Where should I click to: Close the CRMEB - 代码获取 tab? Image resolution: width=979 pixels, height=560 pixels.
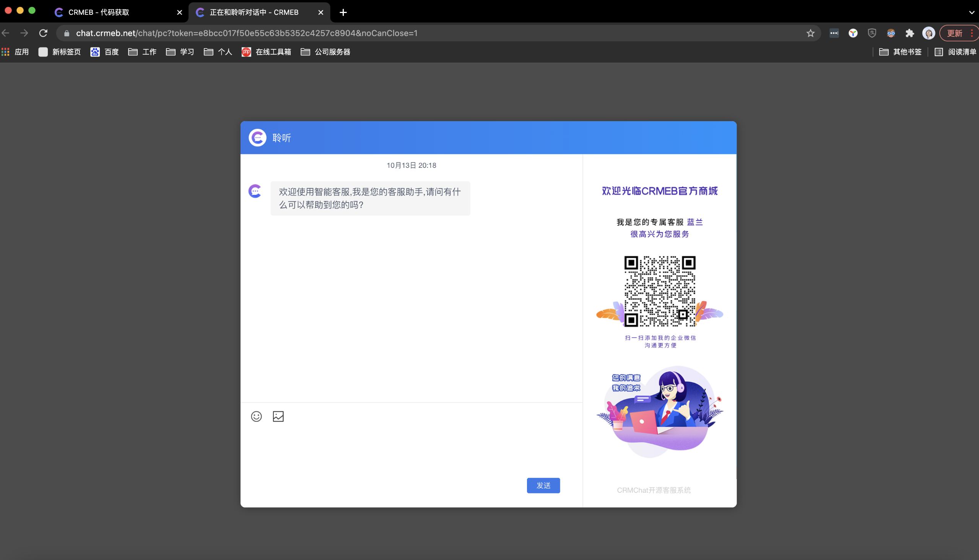pos(179,12)
